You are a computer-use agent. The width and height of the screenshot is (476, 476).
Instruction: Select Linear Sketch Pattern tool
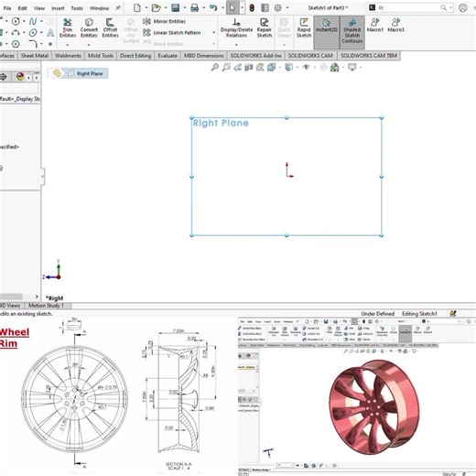(x=171, y=33)
